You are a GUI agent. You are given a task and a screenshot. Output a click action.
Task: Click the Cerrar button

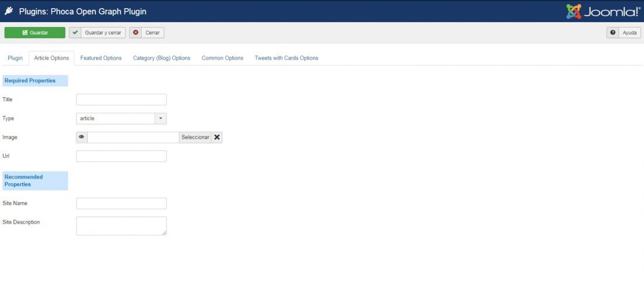(146, 32)
